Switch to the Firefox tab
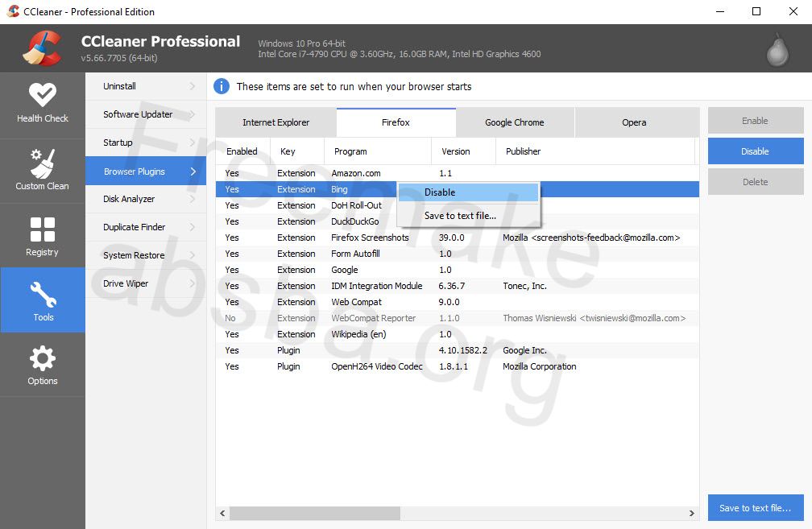Screen dimensions: 812x529 [396, 122]
